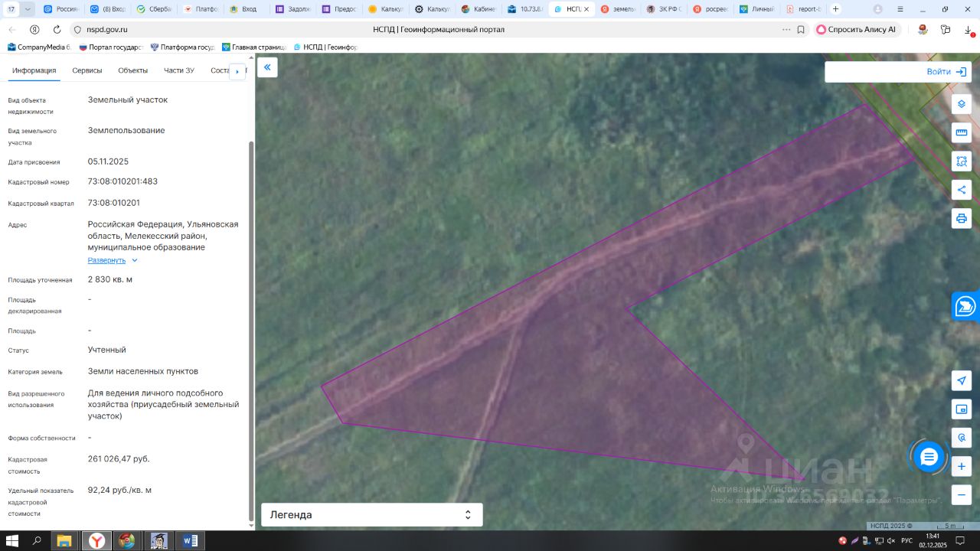The height and width of the screenshot is (551, 980).
Task: Open the Части ЗУ tab
Action: [x=179, y=70]
